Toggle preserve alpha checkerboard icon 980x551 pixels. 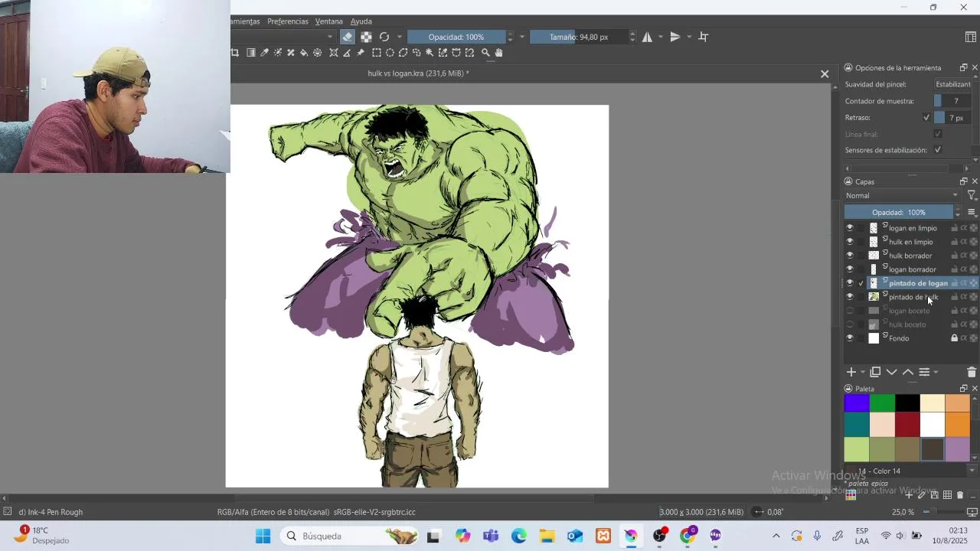click(367, 37)
